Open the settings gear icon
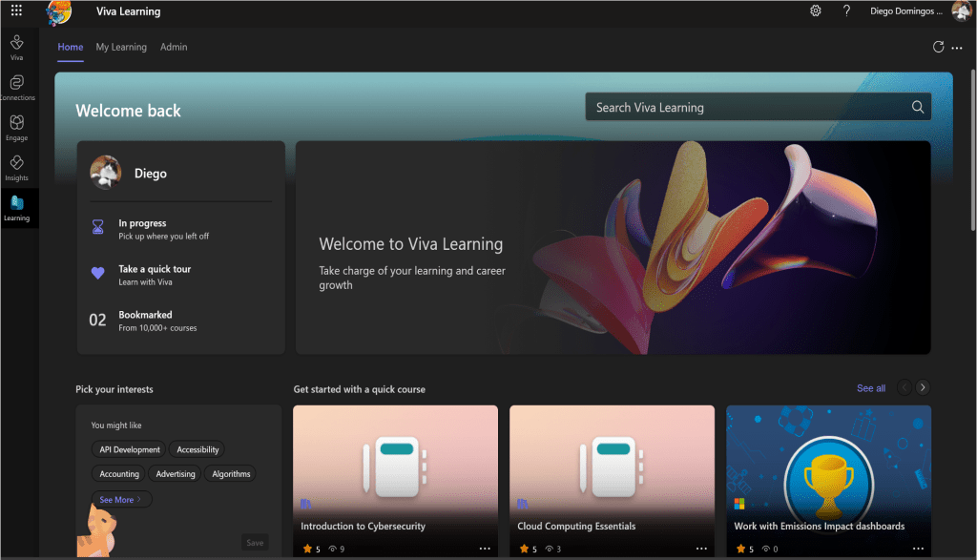 point(816,11)
